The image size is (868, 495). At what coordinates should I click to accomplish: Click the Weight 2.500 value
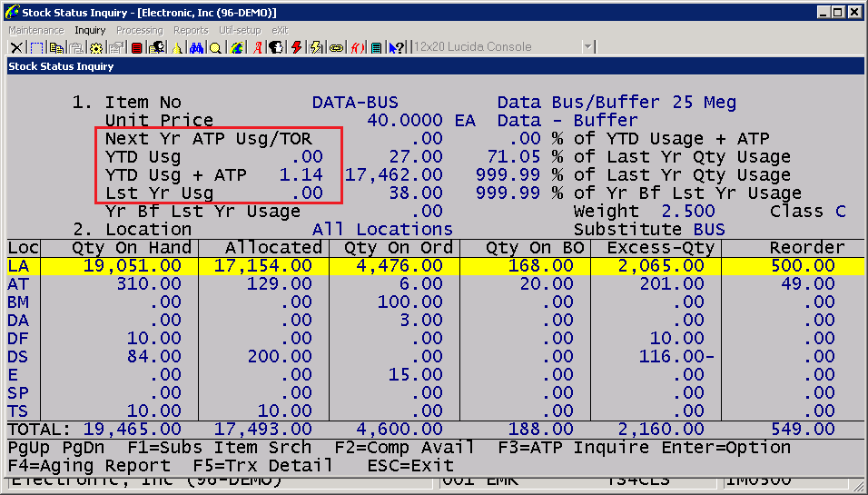pyautogui.click(x=688, y=212)
